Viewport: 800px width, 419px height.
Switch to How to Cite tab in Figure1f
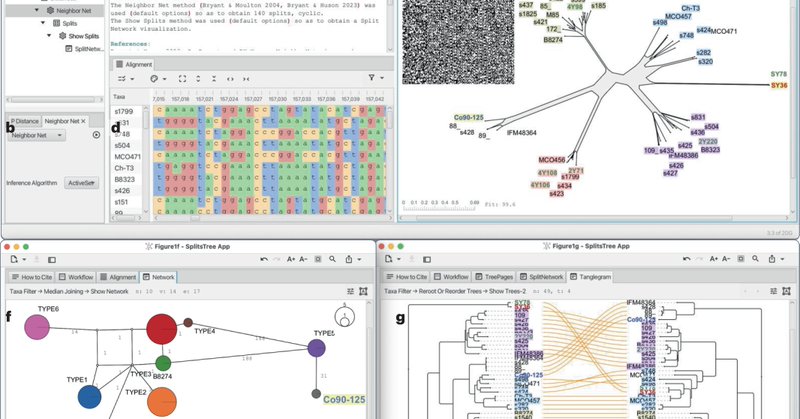point(32,277)
